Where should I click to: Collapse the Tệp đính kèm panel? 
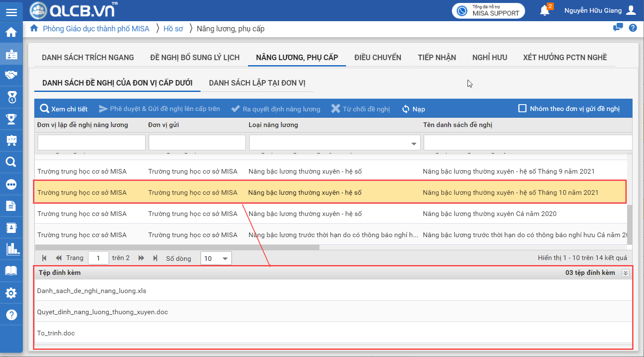625,273
